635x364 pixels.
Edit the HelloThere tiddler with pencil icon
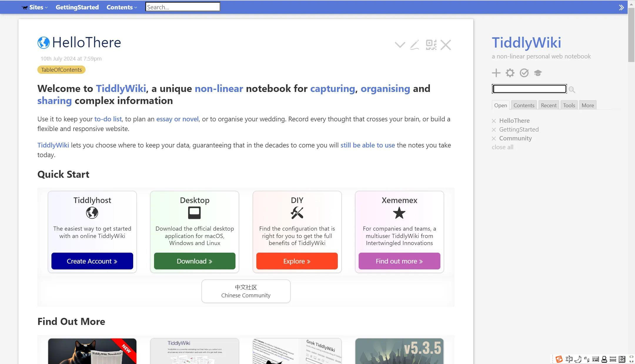(415, 45)
